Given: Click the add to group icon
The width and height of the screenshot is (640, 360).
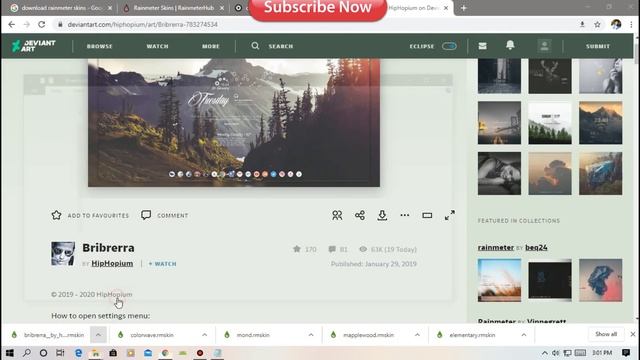Looking at the screenshot, I should (x=337, y=215).
